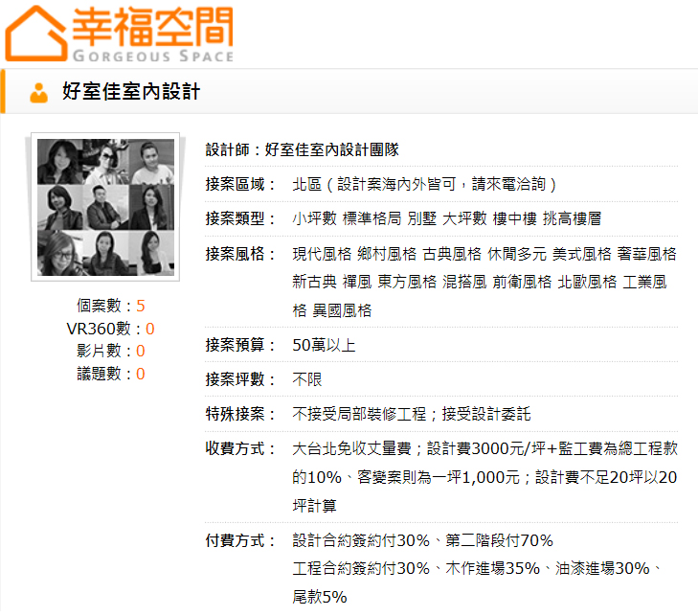Click the 接案區域 label
Image resolution: width=698 pixels, height=616 pixels.
(241, 184)
